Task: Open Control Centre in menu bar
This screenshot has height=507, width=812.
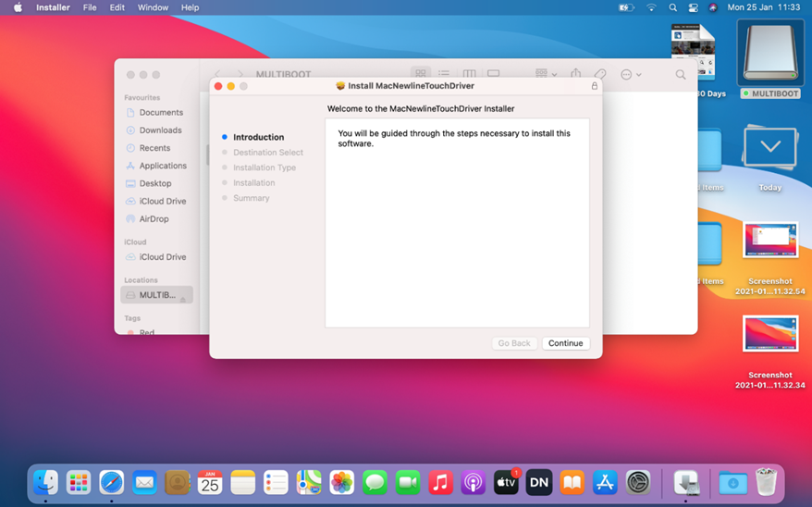Action: (x=693, y=7)
